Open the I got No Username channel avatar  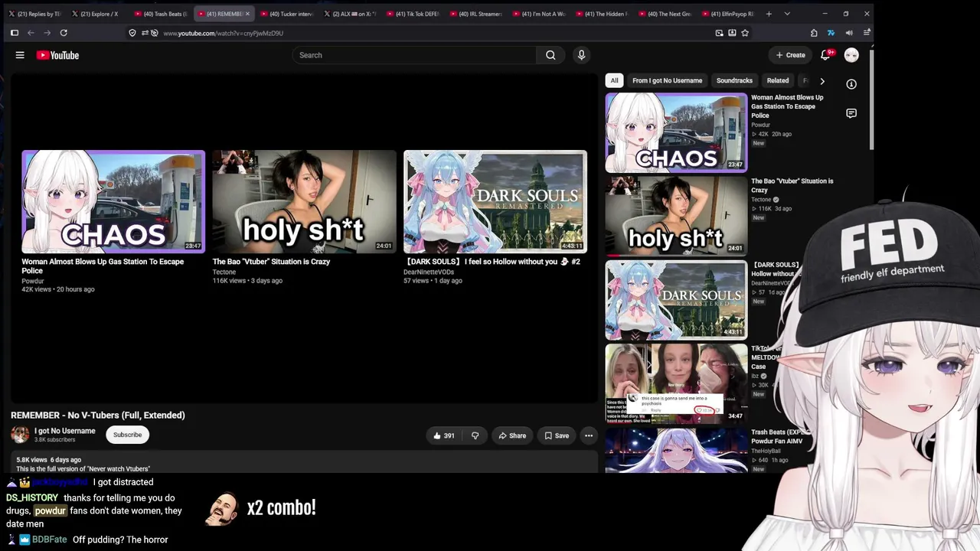tap(20, 435)
